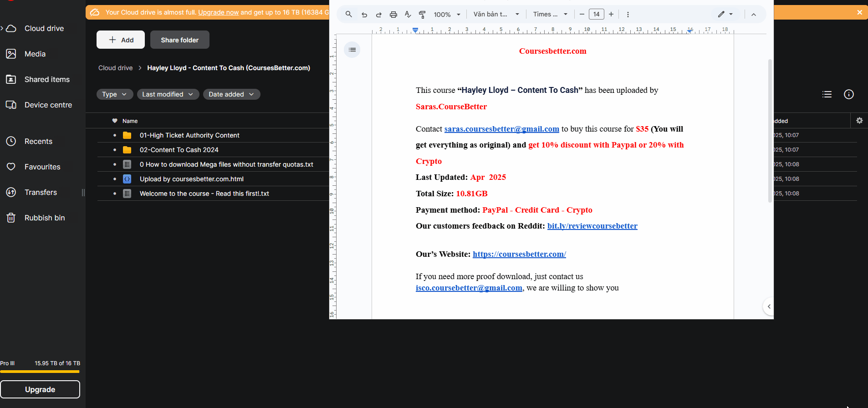
Task: Expand the Last modified filter
Action: (168, 94)
